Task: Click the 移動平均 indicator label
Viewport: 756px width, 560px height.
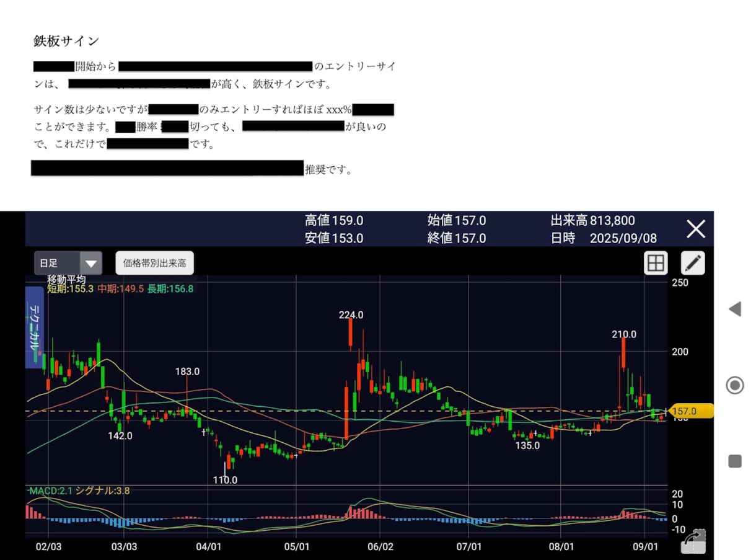Action: pos(66,280)
